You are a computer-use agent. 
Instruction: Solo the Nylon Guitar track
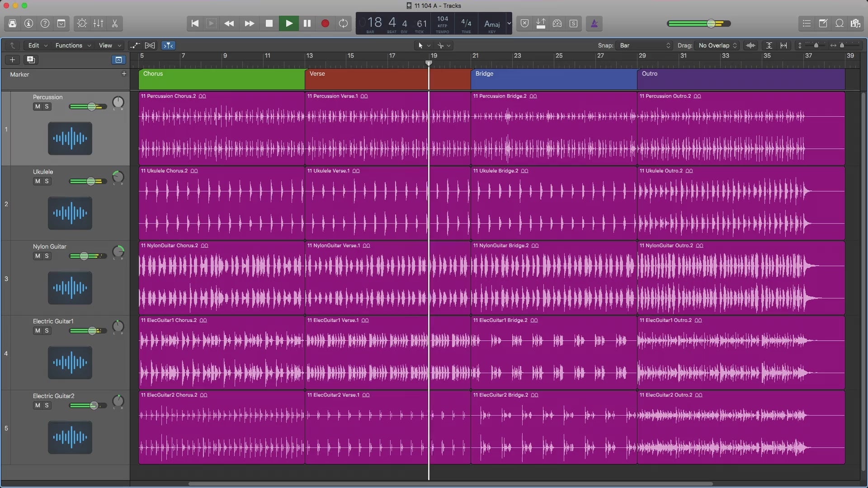[47, 256]
